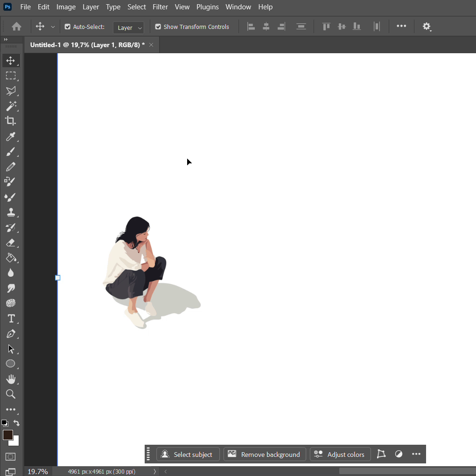Select the Eraser tool
Image resolution: width=476 pixels, height=476 pixels.
[x=10, y=243]
